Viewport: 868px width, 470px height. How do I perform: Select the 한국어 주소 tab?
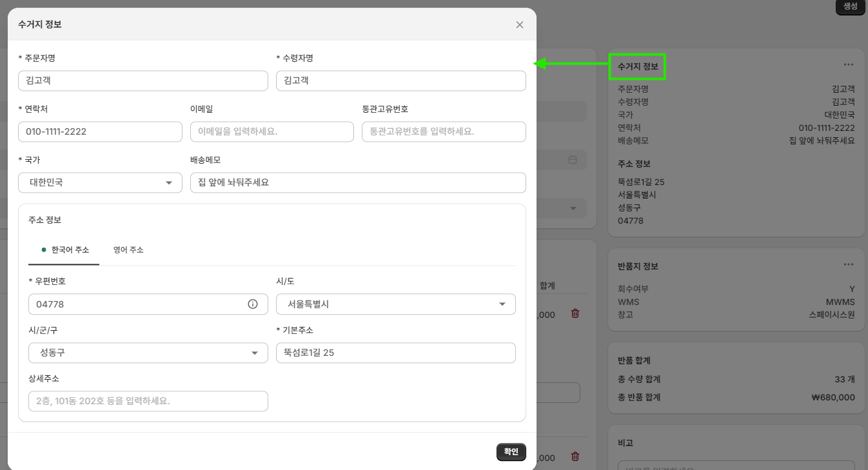(64, 250)
